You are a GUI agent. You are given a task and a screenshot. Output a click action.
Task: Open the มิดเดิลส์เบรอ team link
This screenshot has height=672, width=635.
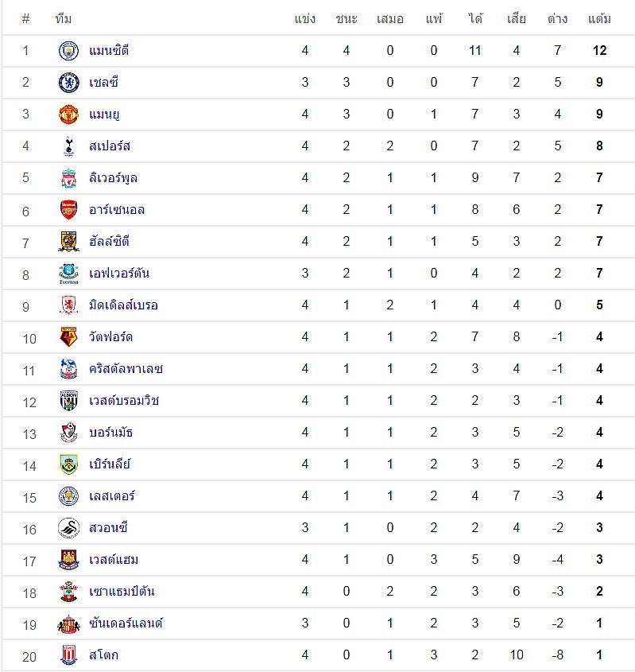123,305
